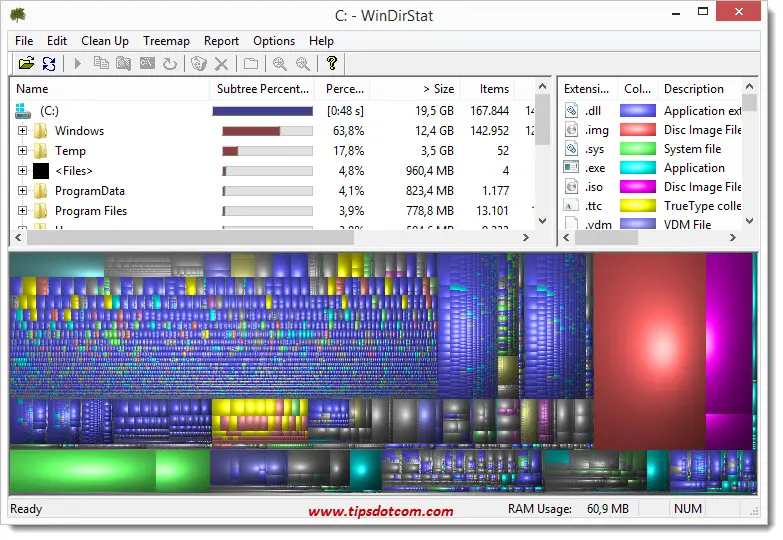Click the yellow Help question mark icon

click(x=332, y=63)
